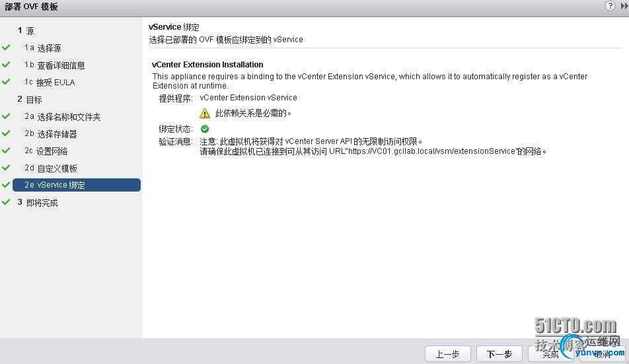Go to step 2b 选择存储器

point(50,134)
